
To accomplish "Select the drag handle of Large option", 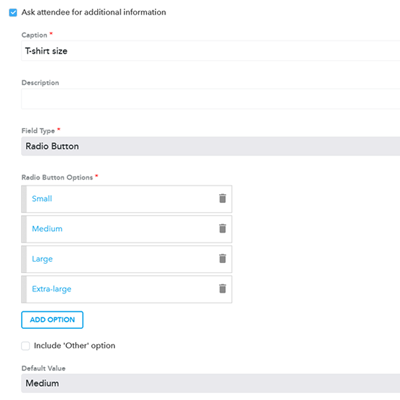I will pos(24,259).
